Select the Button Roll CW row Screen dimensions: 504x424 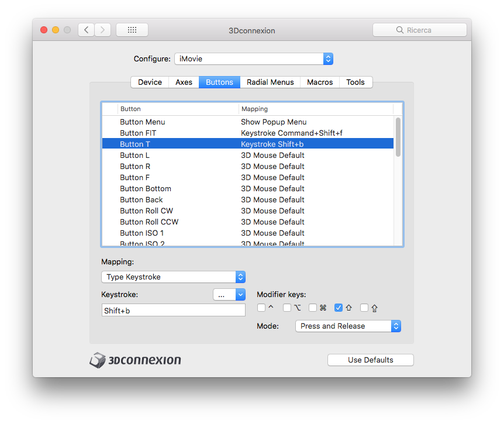tap(248, 211)
